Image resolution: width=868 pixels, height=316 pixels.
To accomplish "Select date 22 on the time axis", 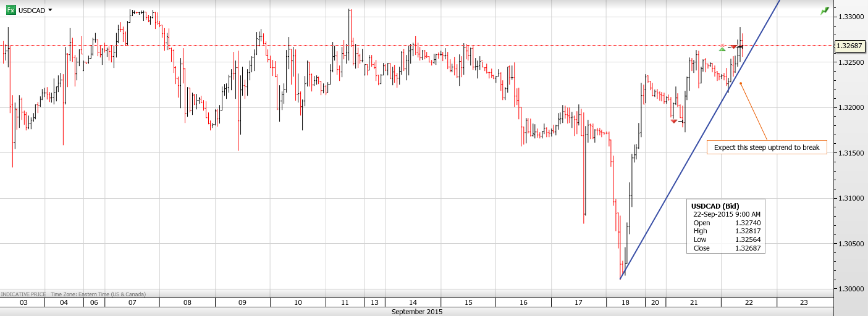I will 748,302.
